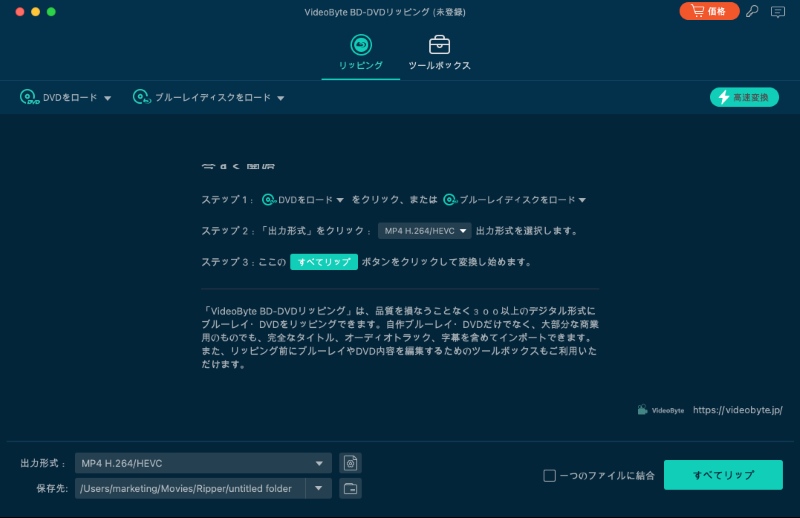Open the MP4 H.264/HEVC dropdown in Step 2
This screenshot has width=800, height=518.
point(424,231)
